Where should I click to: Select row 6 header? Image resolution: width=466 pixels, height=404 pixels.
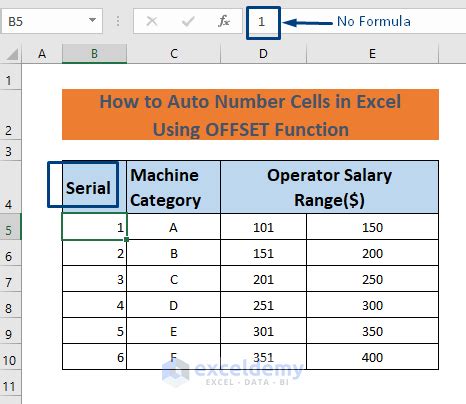(x=10, y=253)
